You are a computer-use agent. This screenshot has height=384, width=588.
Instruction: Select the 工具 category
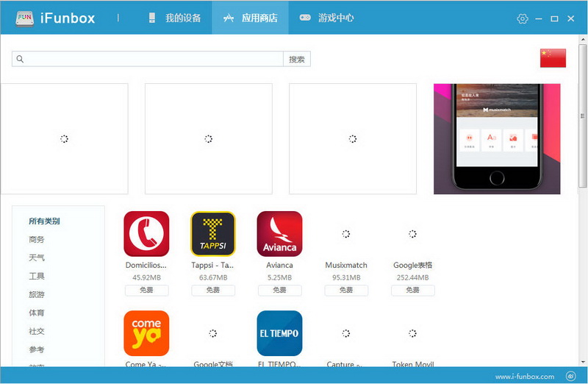[36, 277]
